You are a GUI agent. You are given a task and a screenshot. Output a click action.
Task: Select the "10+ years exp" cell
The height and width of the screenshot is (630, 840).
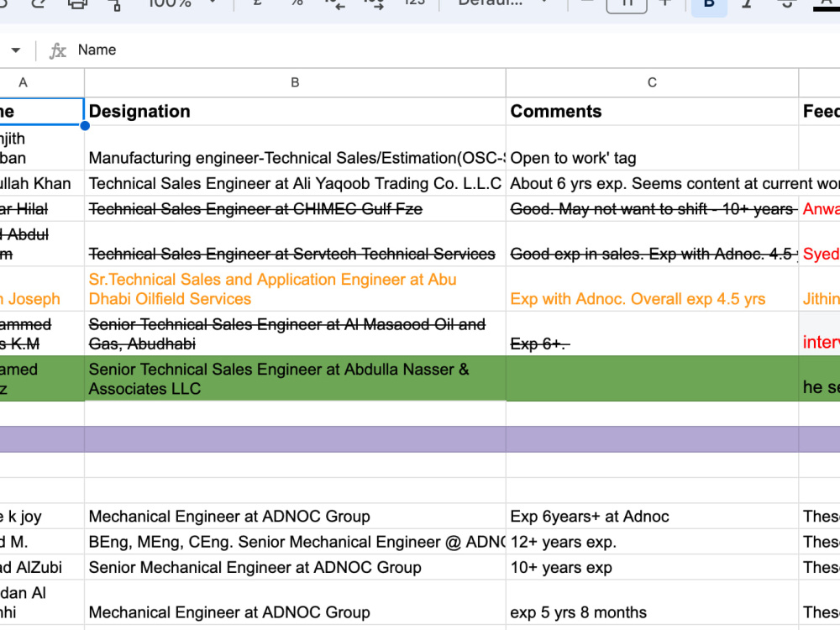tap(652, 567)
